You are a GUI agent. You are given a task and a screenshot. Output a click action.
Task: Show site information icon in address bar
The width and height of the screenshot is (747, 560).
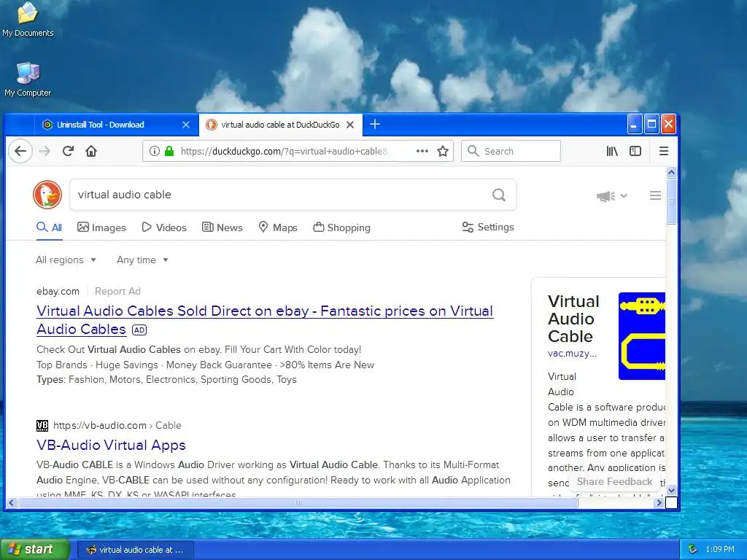click(155, 151)
